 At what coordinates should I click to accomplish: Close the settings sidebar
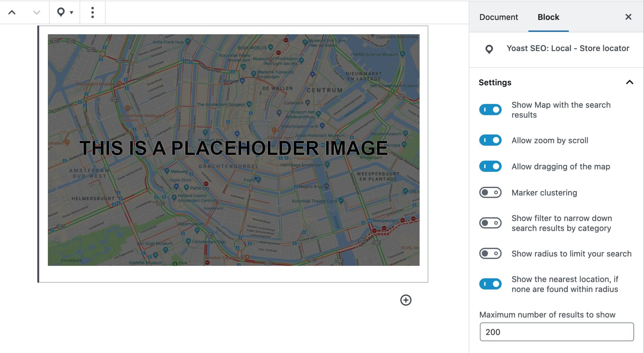[x=628, y=17]
